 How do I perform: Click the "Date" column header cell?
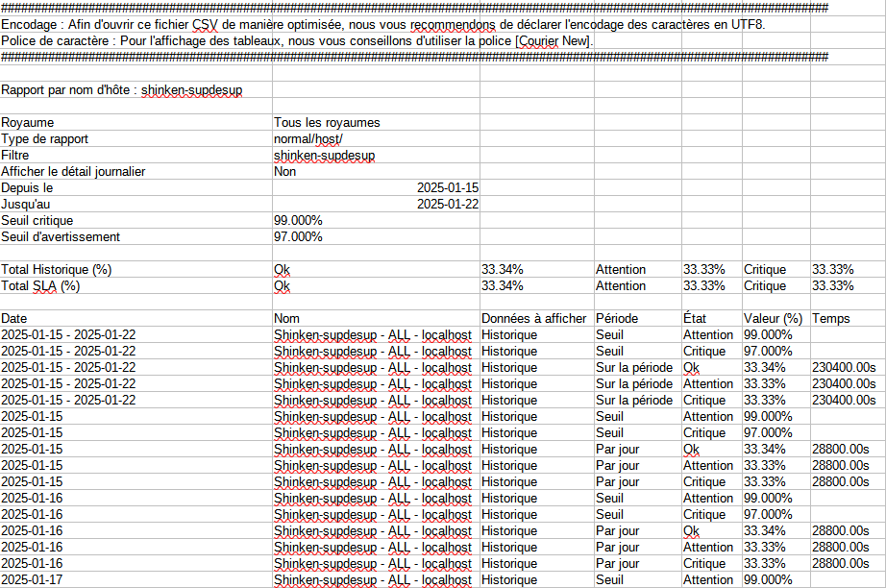point(14,318)
